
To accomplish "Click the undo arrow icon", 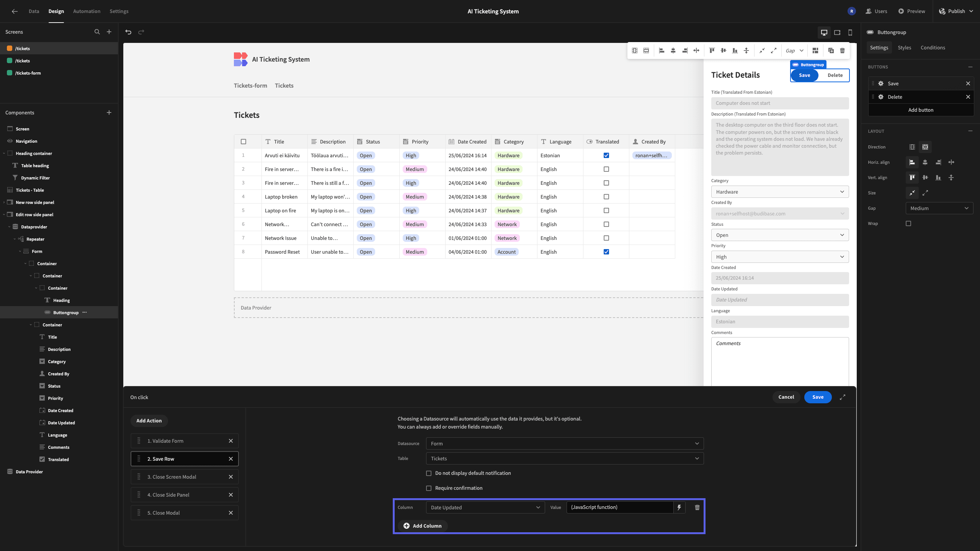I will point(128,32).
